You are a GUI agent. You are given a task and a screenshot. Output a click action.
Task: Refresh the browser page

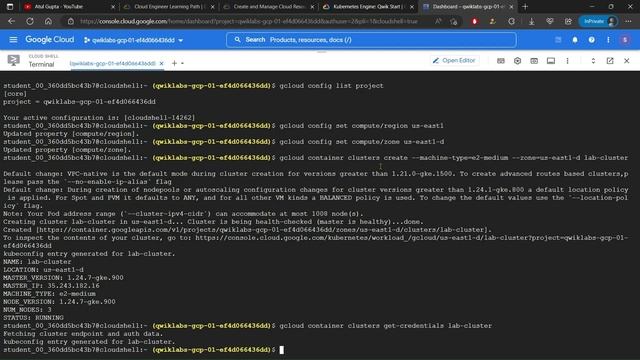[30, 21]
